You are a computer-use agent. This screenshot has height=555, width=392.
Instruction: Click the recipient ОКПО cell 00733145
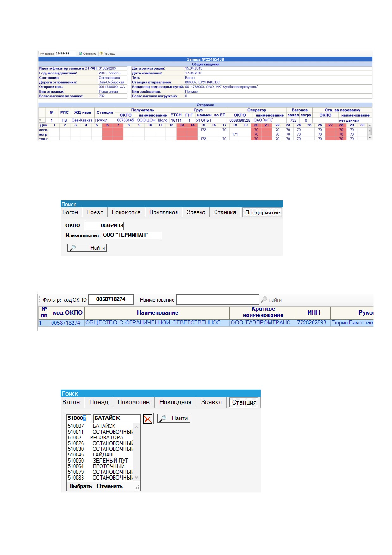point(126,120)
